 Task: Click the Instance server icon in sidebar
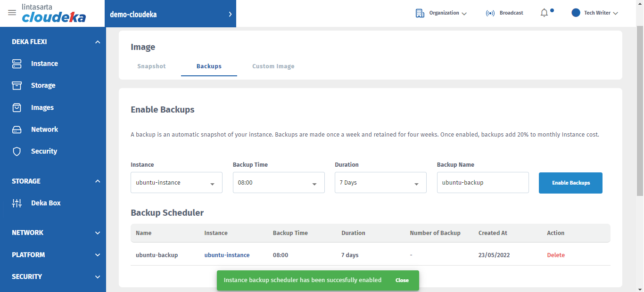17,64
